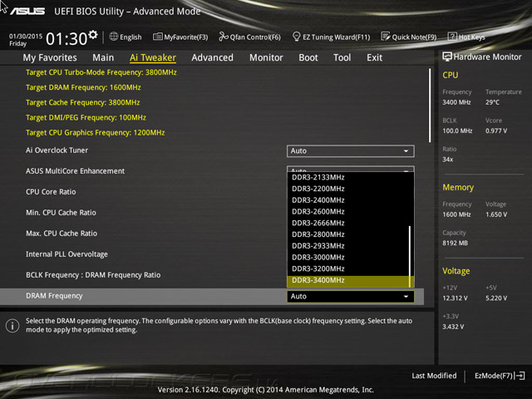Open the My Favorites tab
The image size is (532, 399).
click(x=50, y=57)
